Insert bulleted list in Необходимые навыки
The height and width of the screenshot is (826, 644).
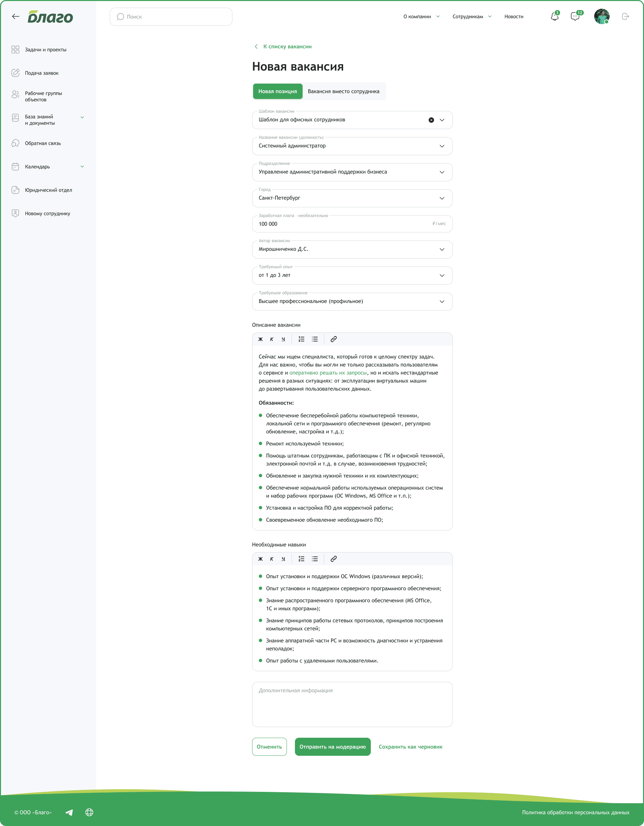pos(315,559)
